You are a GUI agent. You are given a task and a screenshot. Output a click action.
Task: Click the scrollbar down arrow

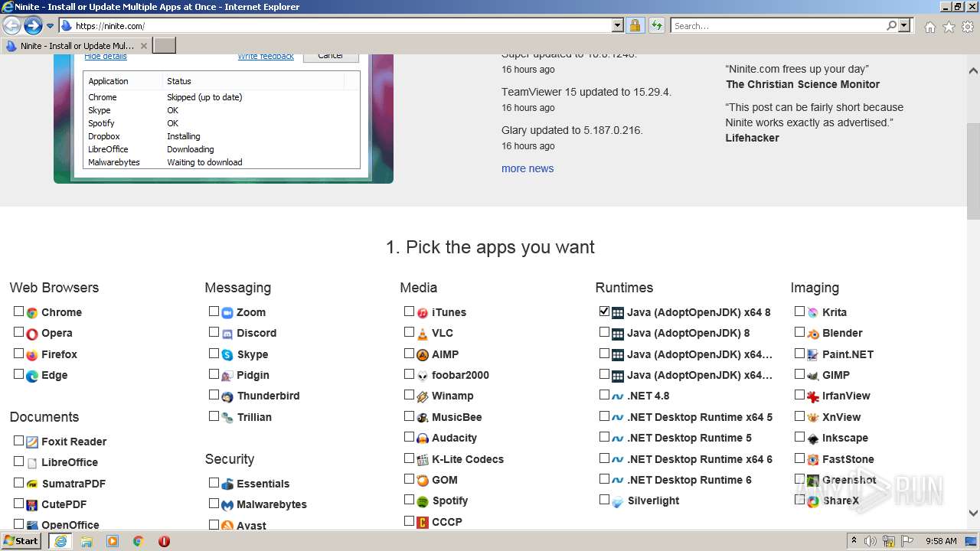(x=973, y=514)
